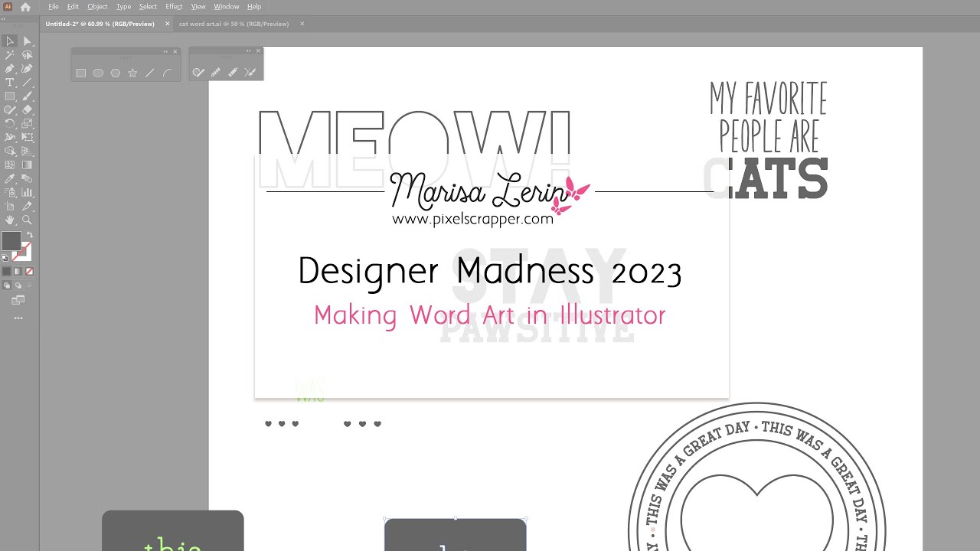Select the Magic Wand tool
Viewport: 980px width, 551px height.
[x=10, y=55]
